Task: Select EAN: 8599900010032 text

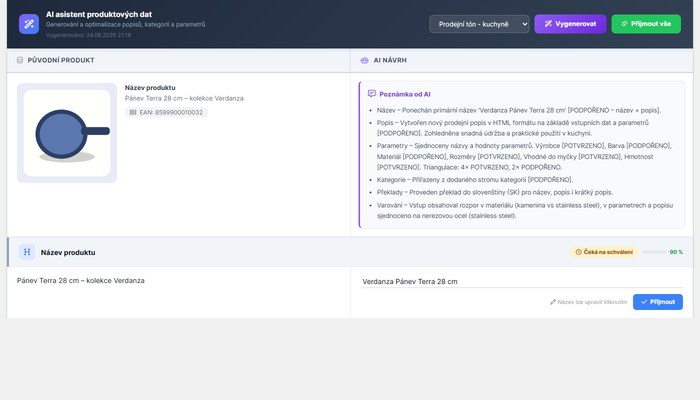Action: (171, 112)
